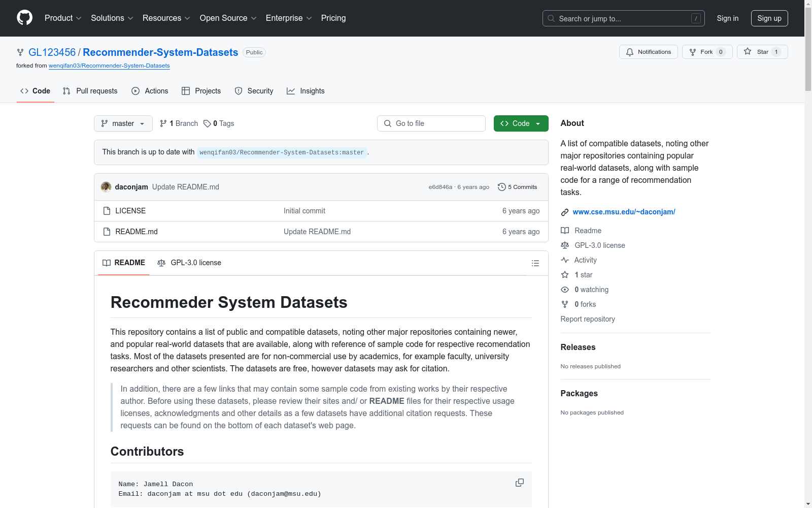Open the Packages heading link
Screen dimensions: 812x508
[579, 394]
